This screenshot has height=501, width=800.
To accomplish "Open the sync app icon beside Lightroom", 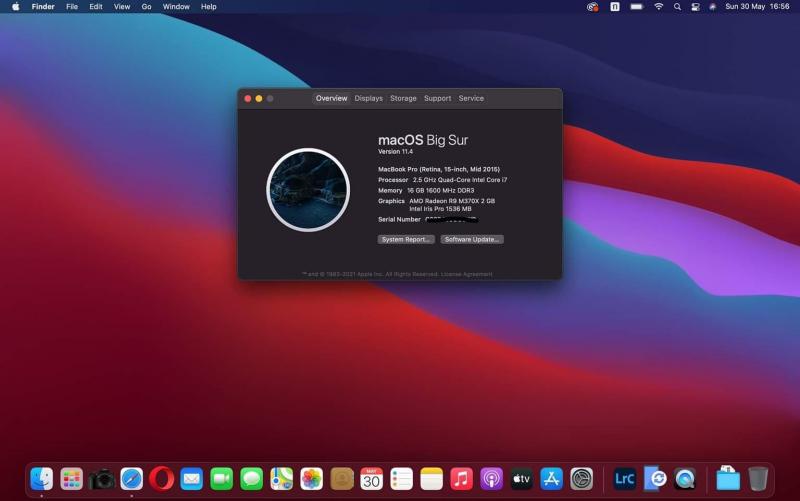I will click(x=655, y=479).
